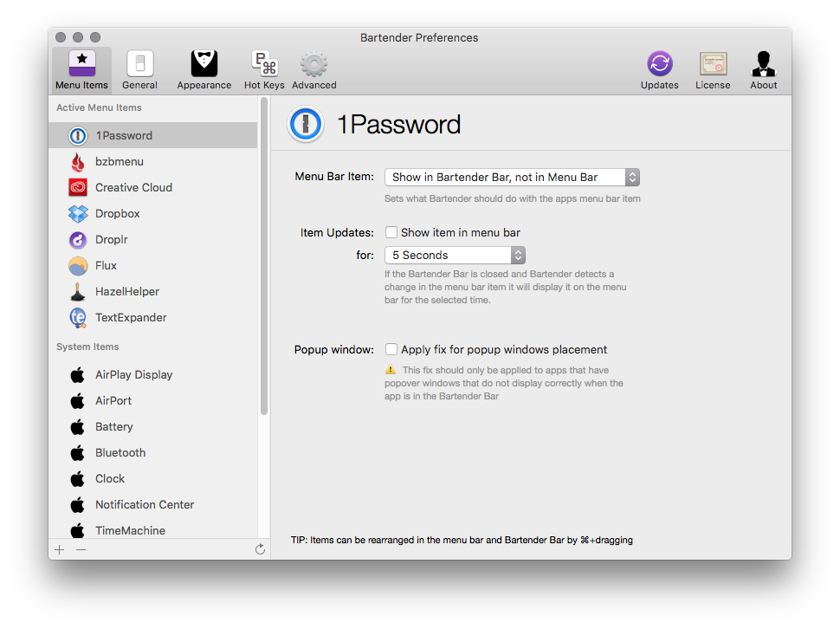The height and width of the screenshot is (629, 840).
Task: Go to the Hot Keys tab
Action: click(x=264, y=70)
